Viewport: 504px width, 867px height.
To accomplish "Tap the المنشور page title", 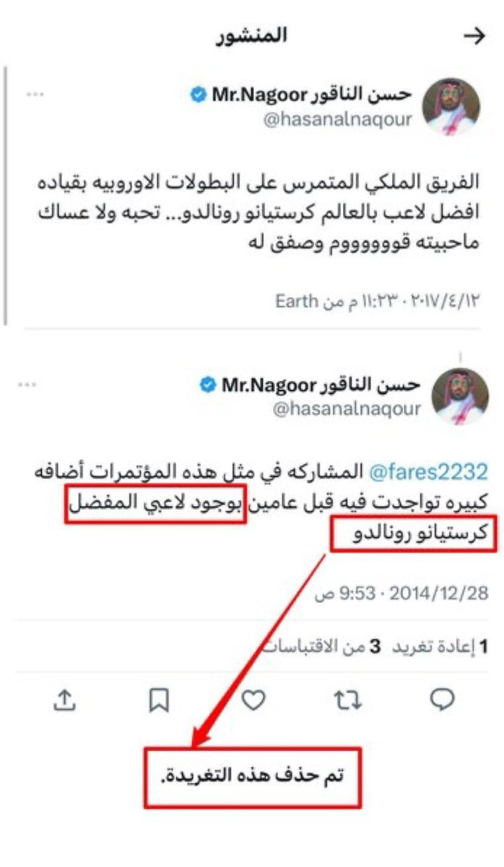I will tap(252, 36).
